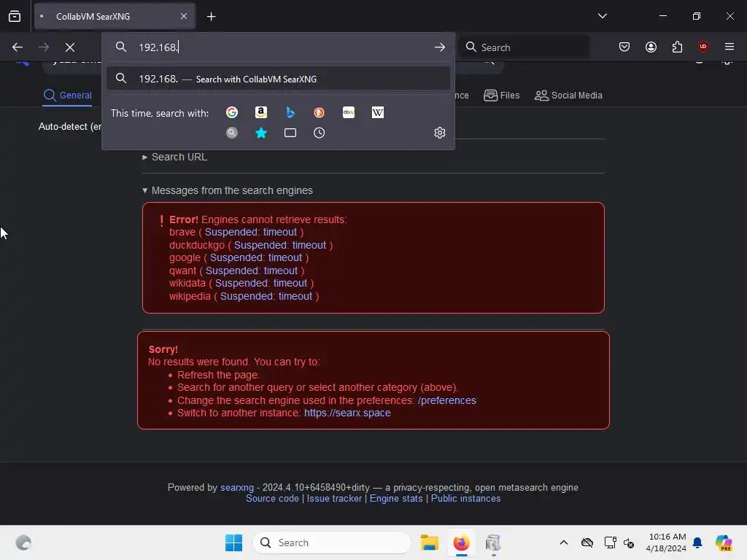Screen dimensions: 747x560
Task: Open the wikipedia Suspended: timeout link
Action: 266,296
